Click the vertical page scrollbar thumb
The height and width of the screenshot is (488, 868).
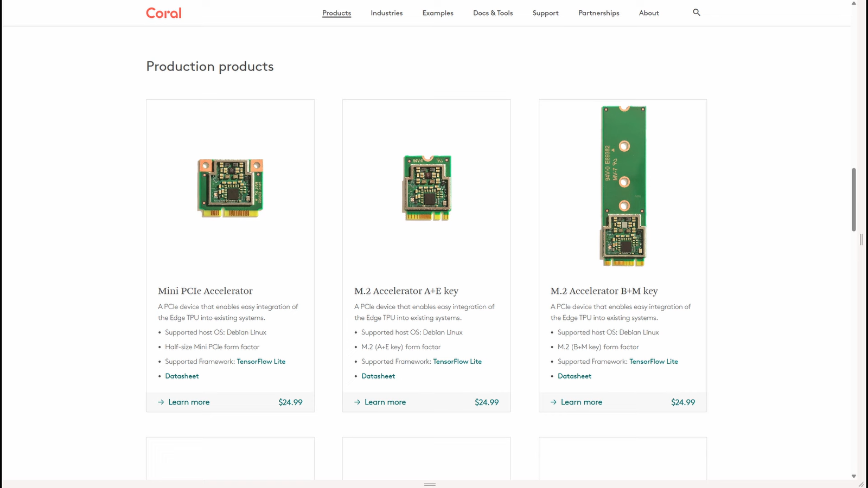(x=853, y=199)
